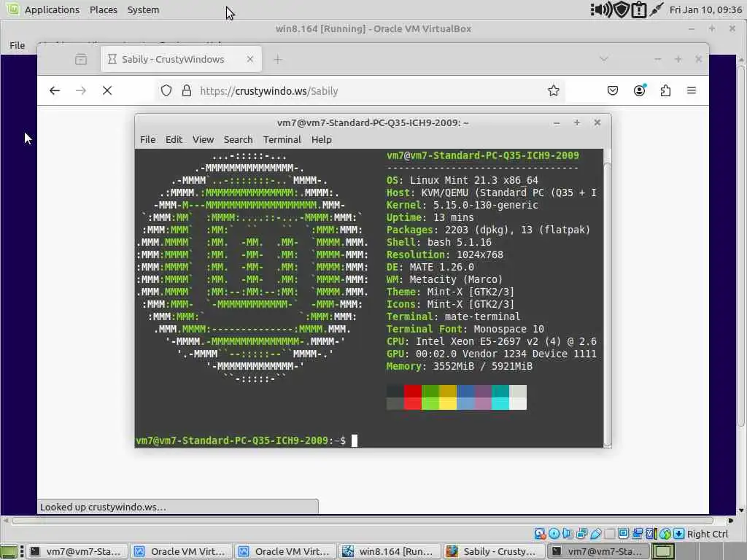Open the System menu in top panel

[144, 9]
